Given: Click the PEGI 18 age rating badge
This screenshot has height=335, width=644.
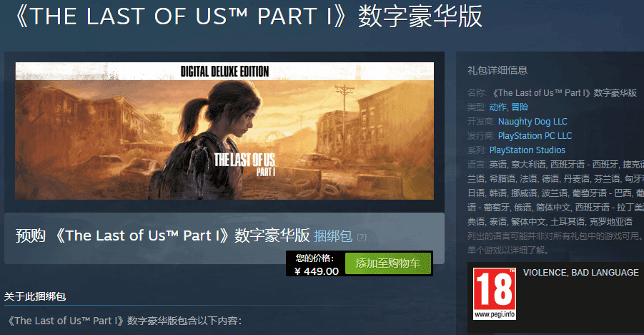Looking at the screenshot, I should tap(495, 293).
